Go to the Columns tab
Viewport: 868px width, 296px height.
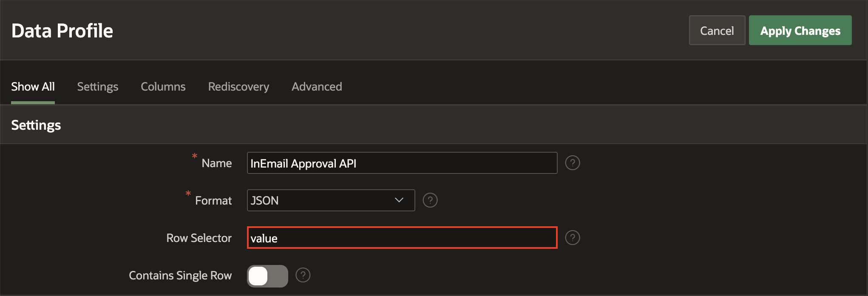point(163,87)
